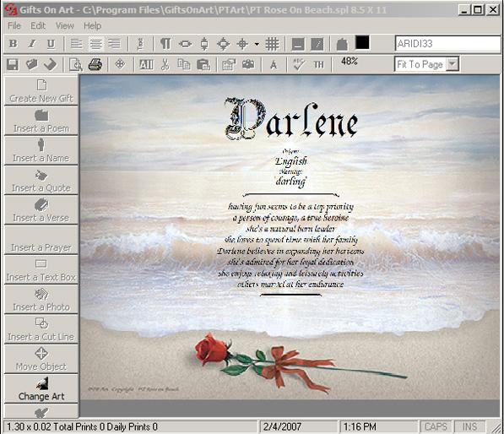The image size is (504, 434).
Task: Open the Fit To Page dropdown
Action: 453,64
